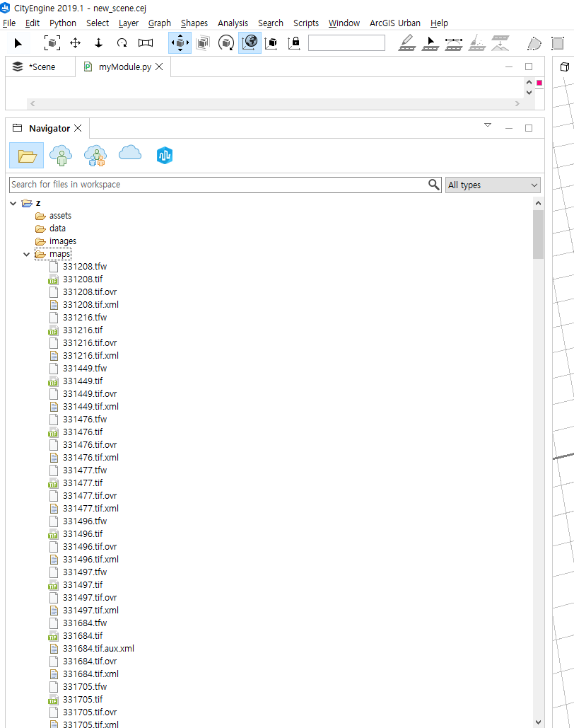This screenshot has width=574, height=728.
Task: Enable the freehand street sketch tool
Action: [407, 42]
